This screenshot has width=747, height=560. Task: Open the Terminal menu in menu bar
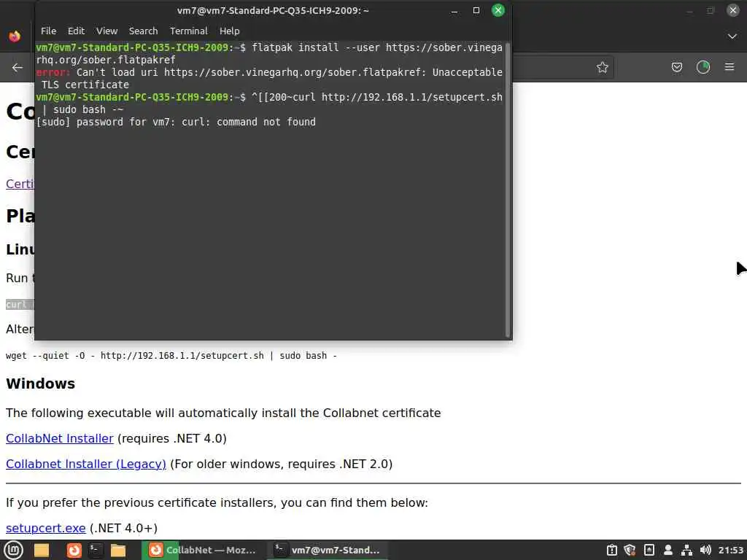(x=189, y=31)
